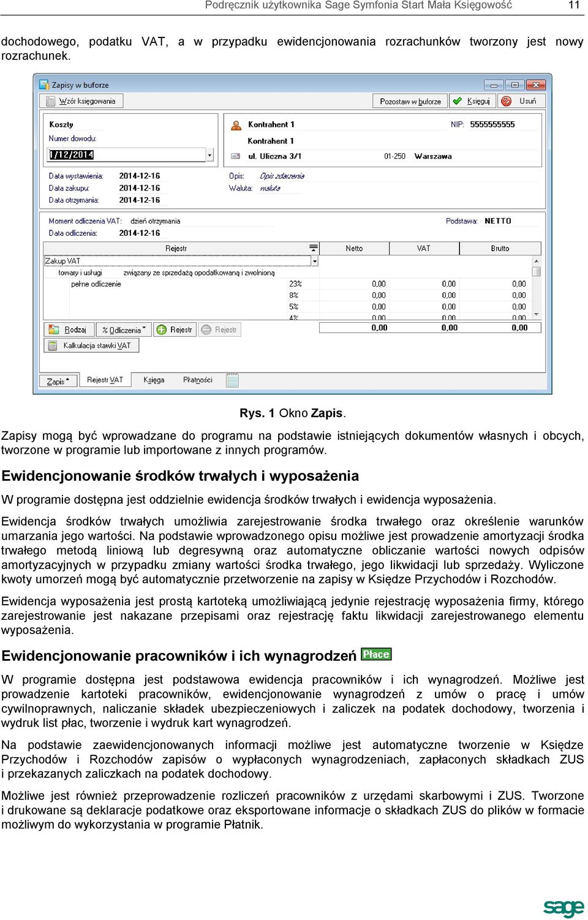Click the VAT column header

pyautogui.click(x=424, y=248)
